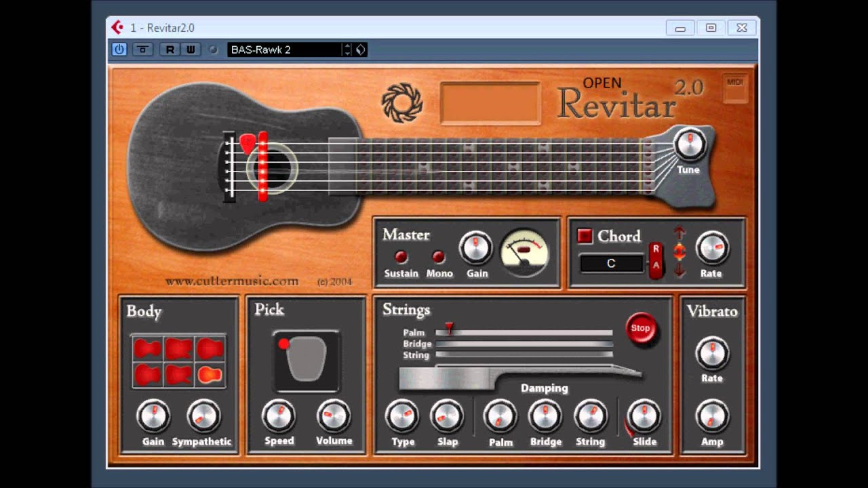Image resolution: width=868 pixels, height=488 pixels.
Task: Click the red Stop button
Action: pos(640,328)
